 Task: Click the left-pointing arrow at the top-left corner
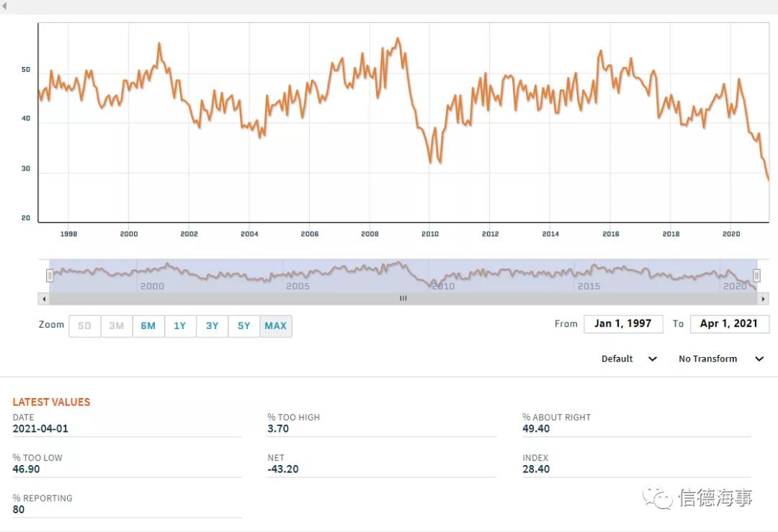5,6
